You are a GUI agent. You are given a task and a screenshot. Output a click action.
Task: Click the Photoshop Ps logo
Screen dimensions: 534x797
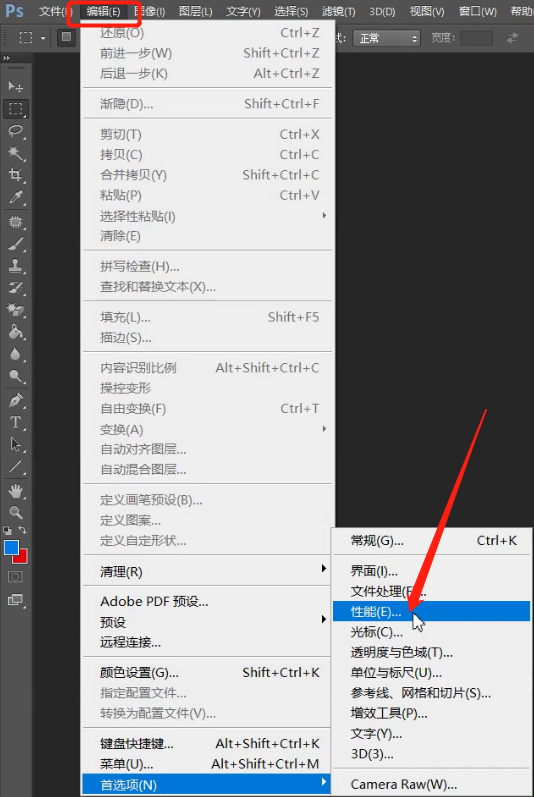14,10
